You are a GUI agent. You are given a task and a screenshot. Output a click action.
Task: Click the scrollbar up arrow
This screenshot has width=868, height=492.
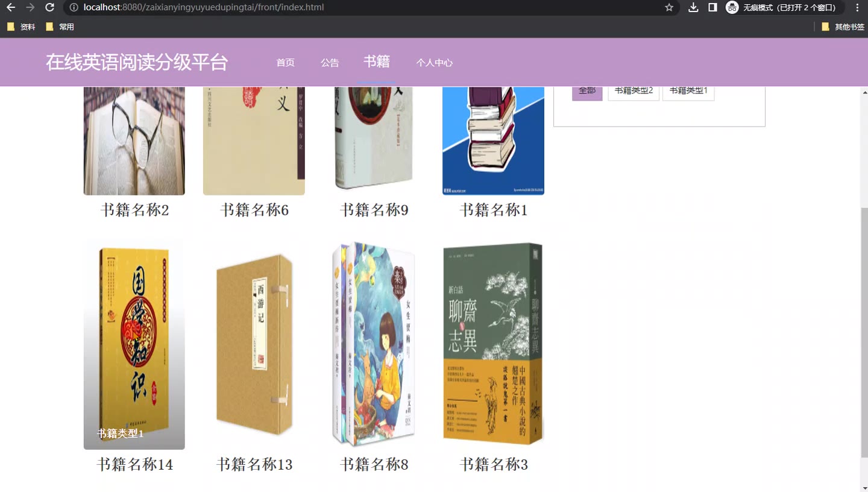pos(864,93)
